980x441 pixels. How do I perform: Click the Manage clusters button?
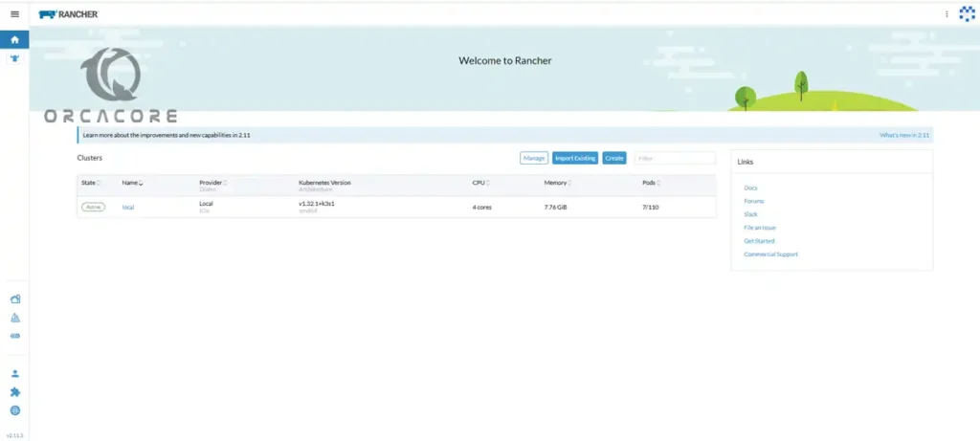click(534, 158)
